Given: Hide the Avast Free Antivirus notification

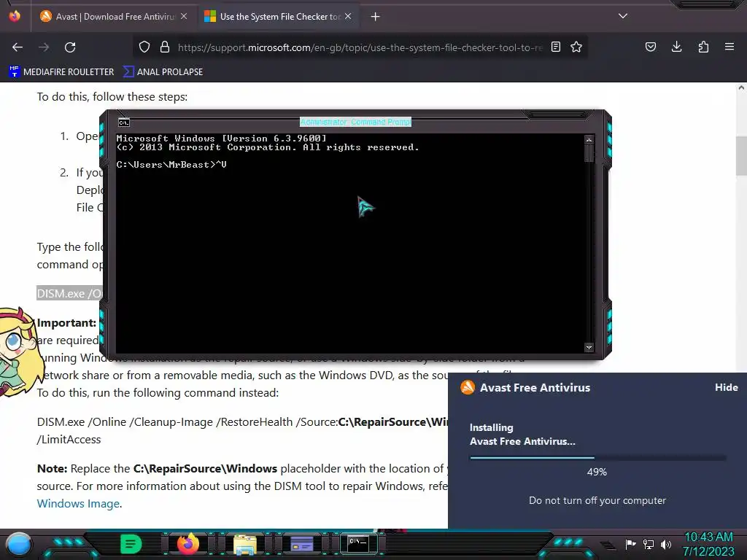Looking at the screenshot, I should coord(726,388).
